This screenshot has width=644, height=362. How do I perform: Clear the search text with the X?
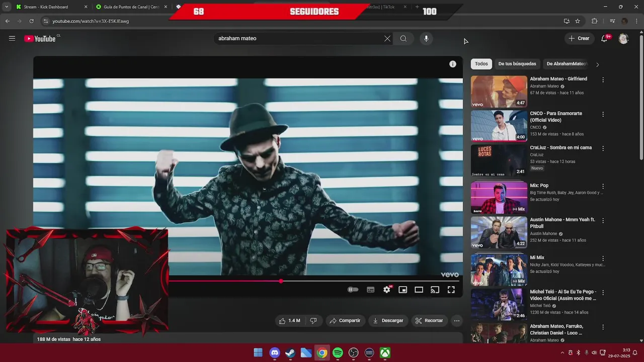pos(387,38)
